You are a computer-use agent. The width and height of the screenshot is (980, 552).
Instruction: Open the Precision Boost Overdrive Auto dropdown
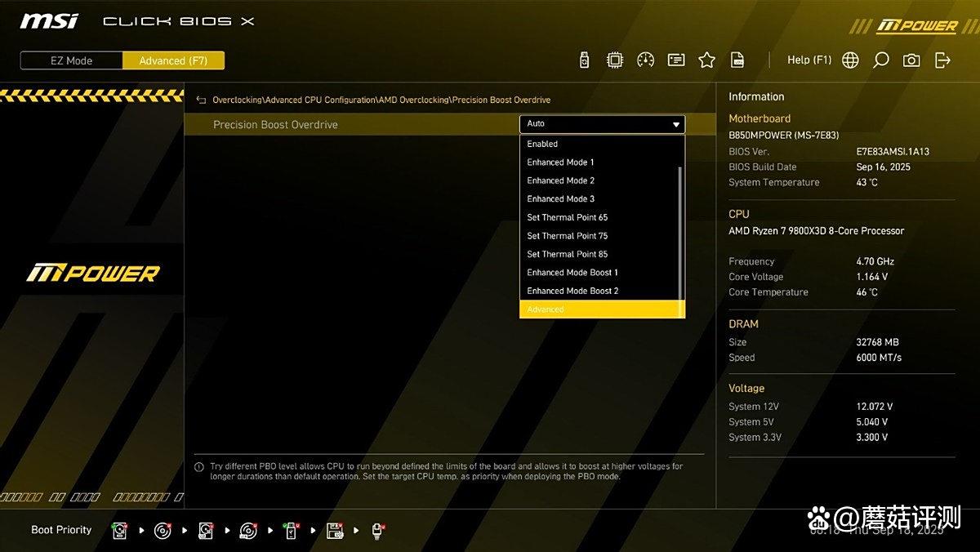coord(602,124)
